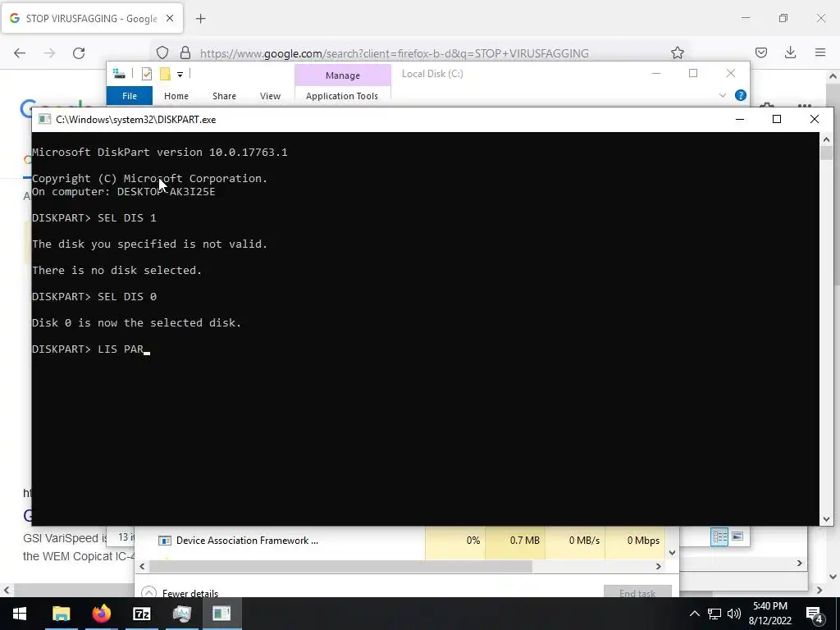840x630 pixels.
Task: Open the DISKPART window system icon
Action: click(44, 120)
